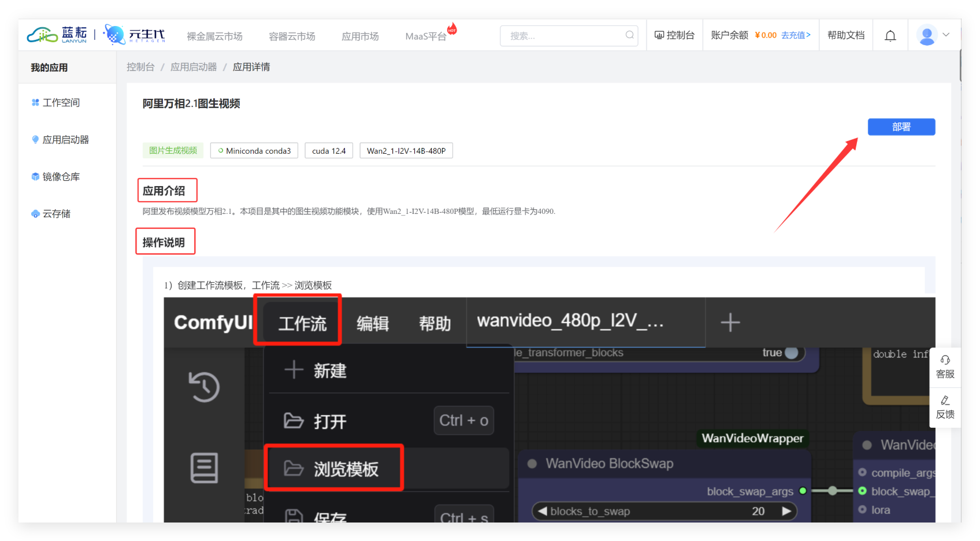Click the 我的应用 sidebar header
Image resolution: width=980 pixels, height=541 pixels.
(49, 68)
